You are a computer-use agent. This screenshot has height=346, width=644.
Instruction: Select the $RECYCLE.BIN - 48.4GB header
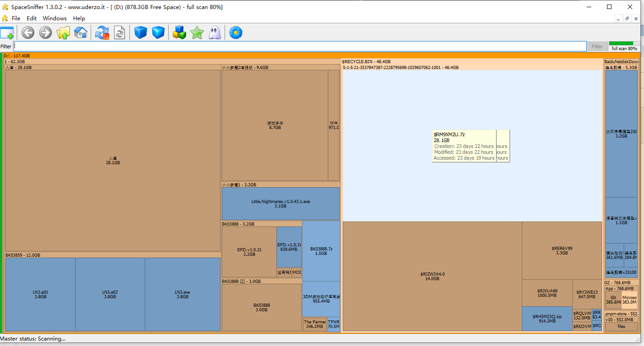(472, 61)
